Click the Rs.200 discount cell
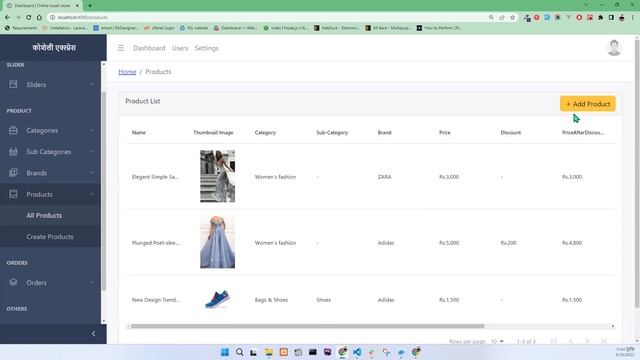The width and height of the screenshot is (640, 360). (508, 242)
